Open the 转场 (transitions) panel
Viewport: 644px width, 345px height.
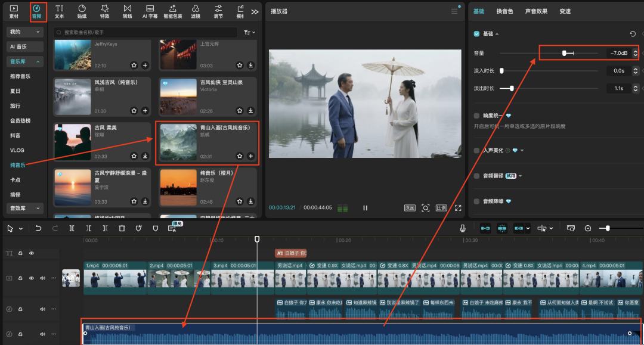[127, 11]
